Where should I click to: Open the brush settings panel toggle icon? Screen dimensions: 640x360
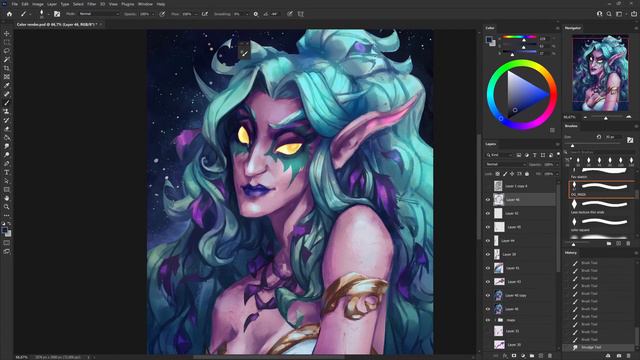[630, 140]
